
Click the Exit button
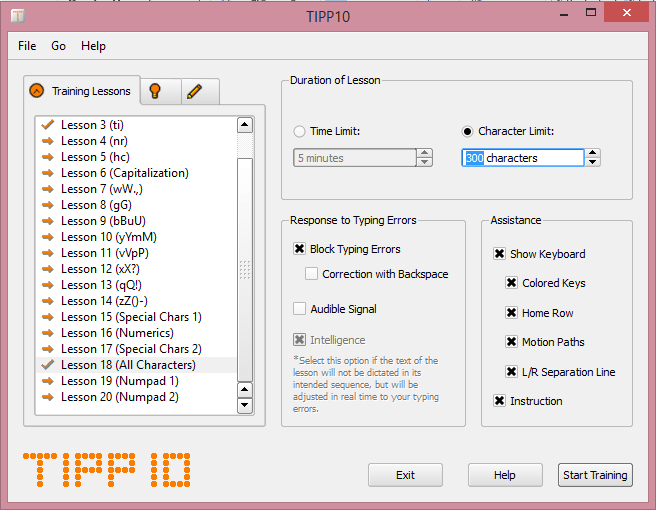point(405,475)
